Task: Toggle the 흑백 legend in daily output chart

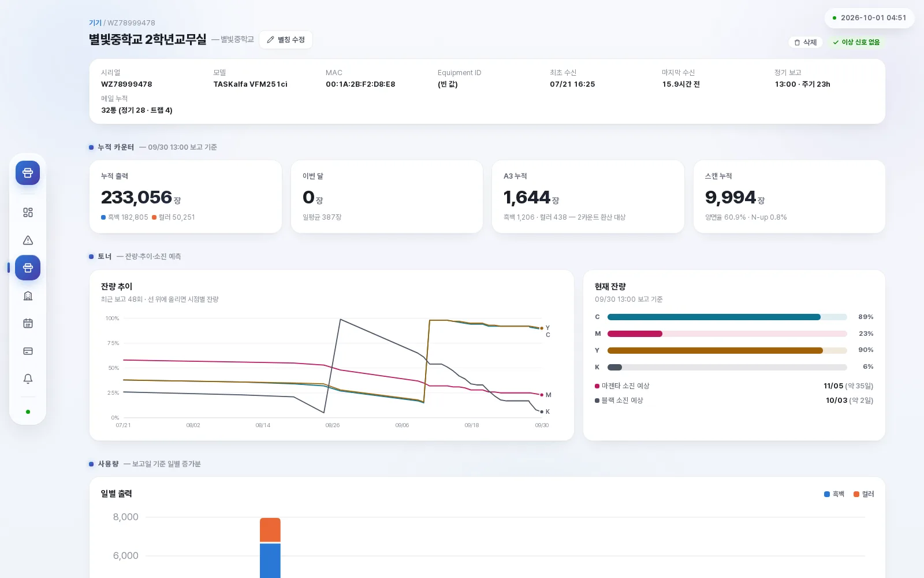Action: pos(834,494)
